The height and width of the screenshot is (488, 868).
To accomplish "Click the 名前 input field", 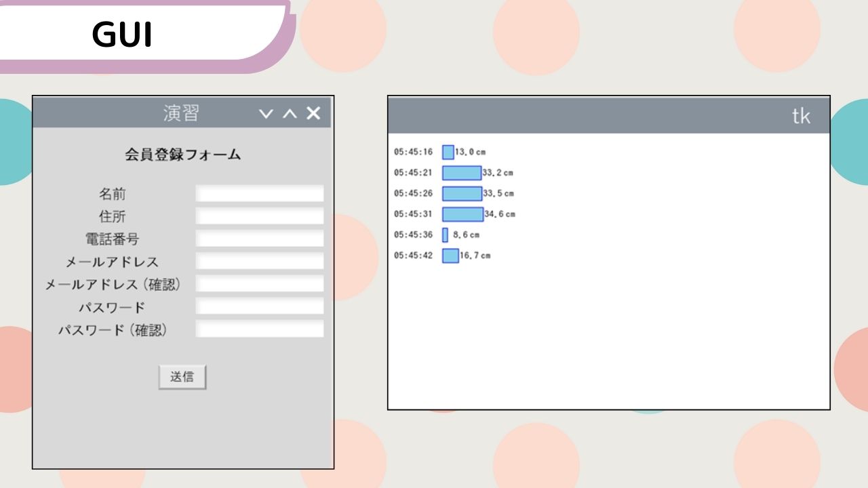I will 260,194.
